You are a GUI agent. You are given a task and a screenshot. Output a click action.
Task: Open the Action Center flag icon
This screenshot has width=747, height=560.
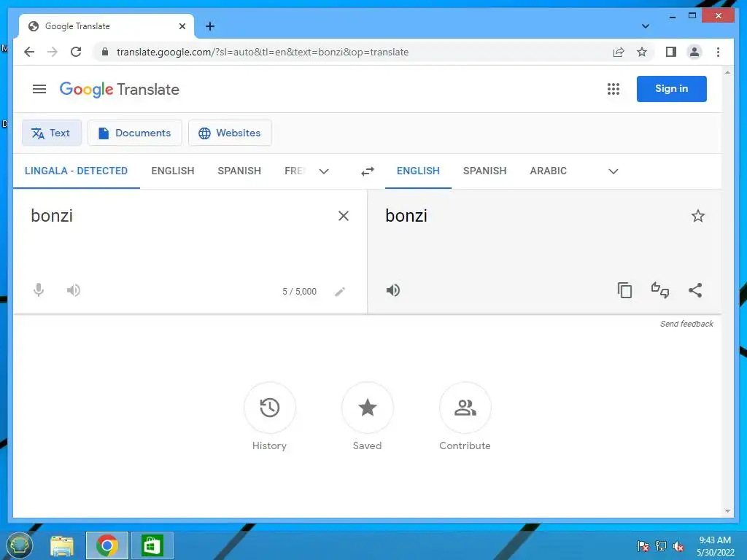[x=643, y=546]
